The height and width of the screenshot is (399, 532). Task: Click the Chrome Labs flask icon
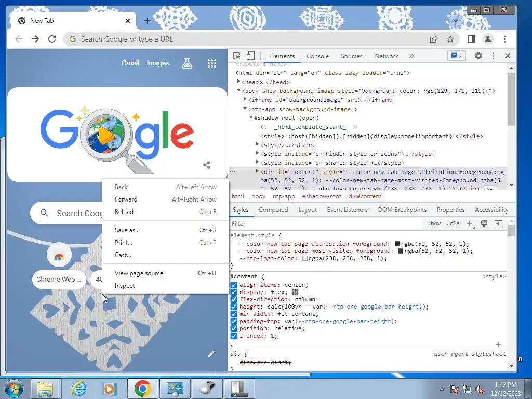187,63
